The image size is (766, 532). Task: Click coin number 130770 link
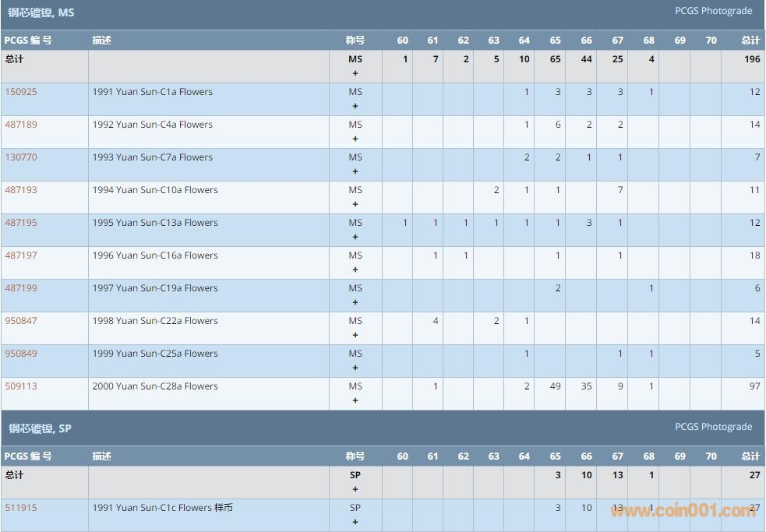coord(21,157)
